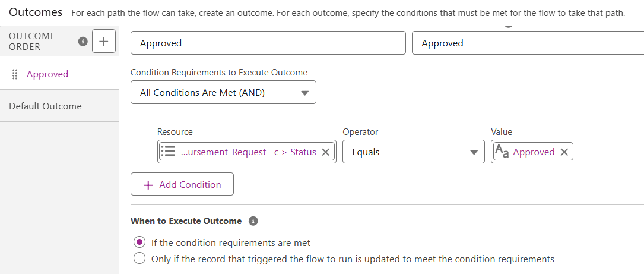Click the Add Condition button
Image resolution: width=644 pixels, height=274 pixels.
[x=182, y=184]
